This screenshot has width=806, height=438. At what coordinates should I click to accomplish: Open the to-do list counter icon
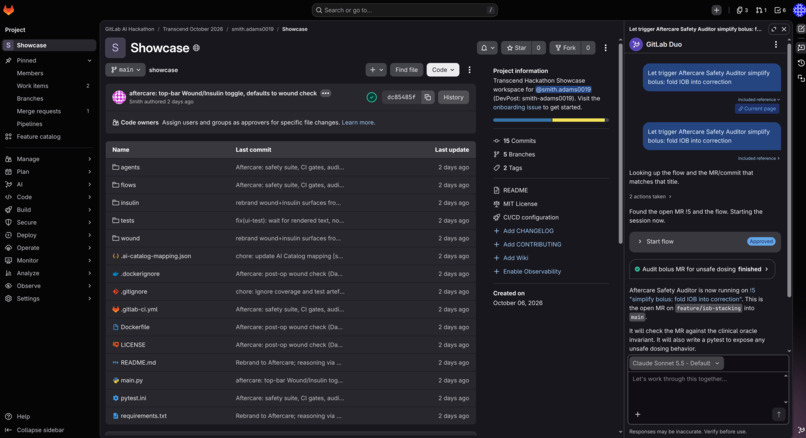click(x=780, y=10)
